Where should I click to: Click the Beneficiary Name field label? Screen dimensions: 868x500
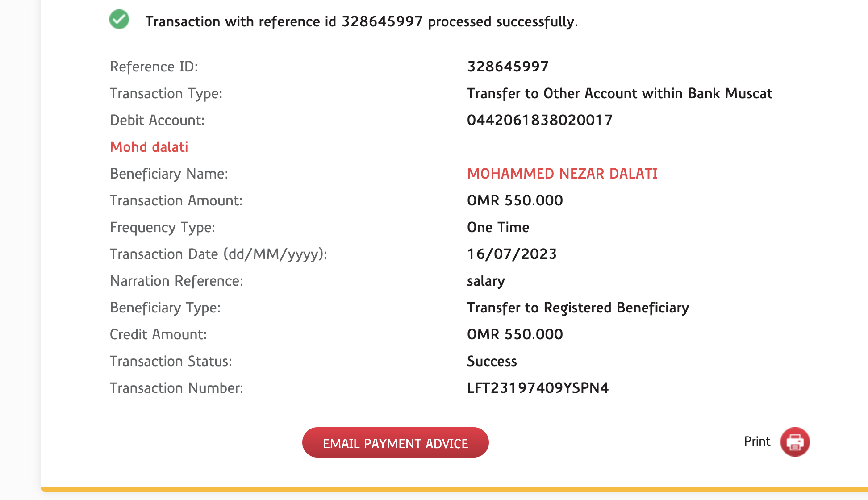(169, 174)
